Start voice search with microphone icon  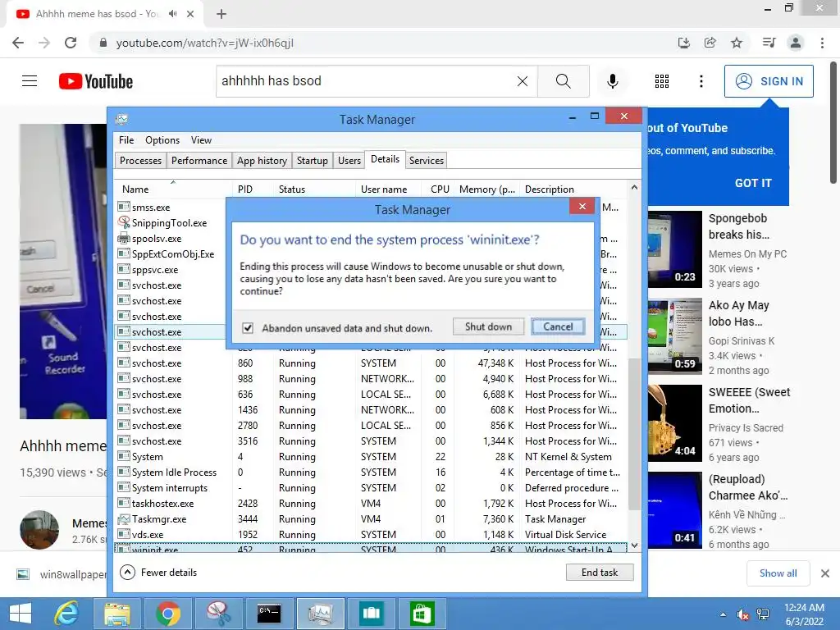click(x=612, y=81)
